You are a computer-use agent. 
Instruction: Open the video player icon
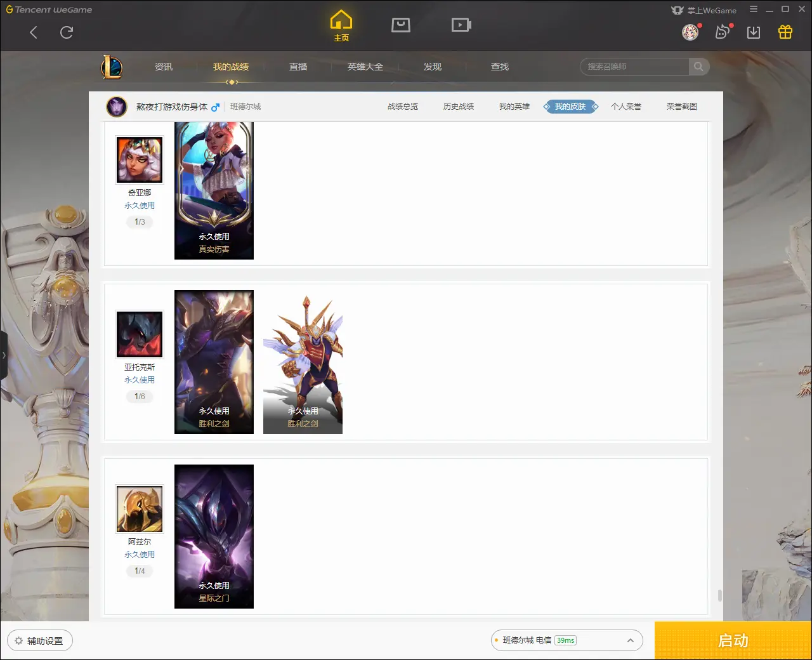pyautogui.click(x=461, y=25)
